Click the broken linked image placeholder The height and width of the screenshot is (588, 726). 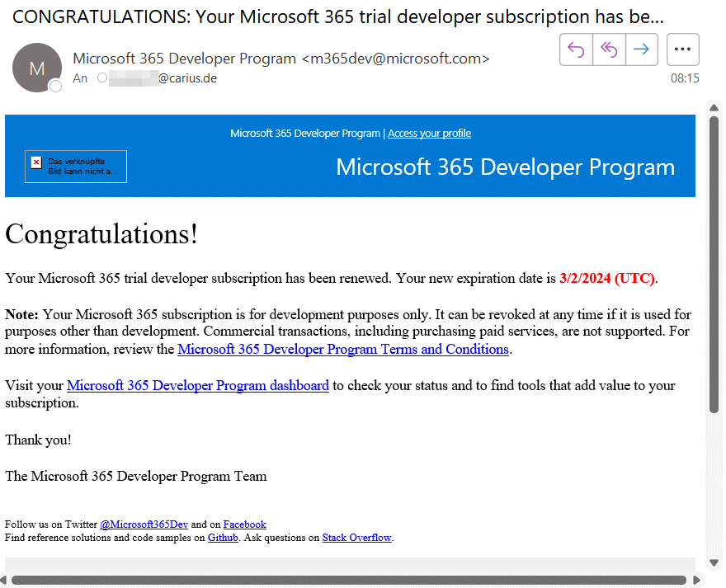76,167
